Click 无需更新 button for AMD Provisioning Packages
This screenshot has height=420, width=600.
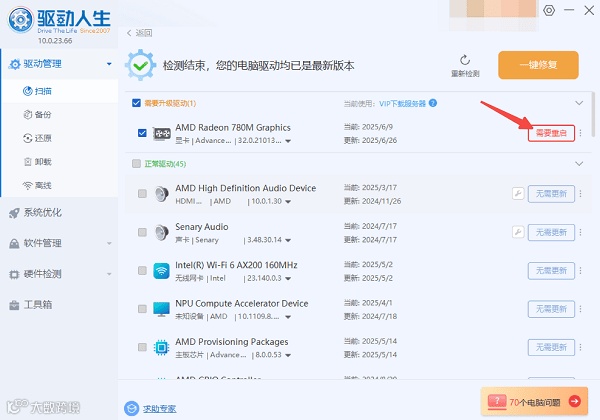click(x=551, y=347)
